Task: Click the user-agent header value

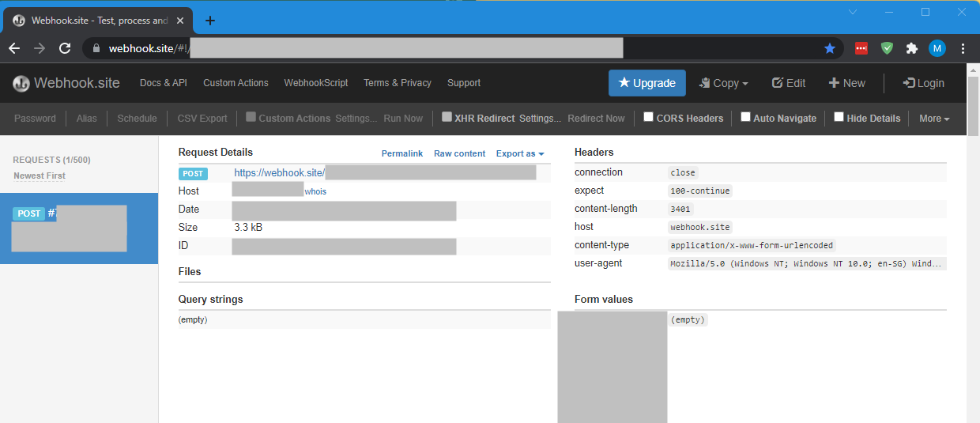Action: coord(807,263)
